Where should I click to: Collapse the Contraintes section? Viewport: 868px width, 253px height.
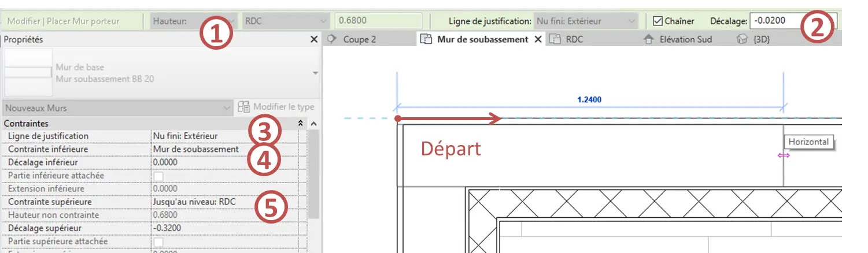pyautogui.click(x=300, y=124)
